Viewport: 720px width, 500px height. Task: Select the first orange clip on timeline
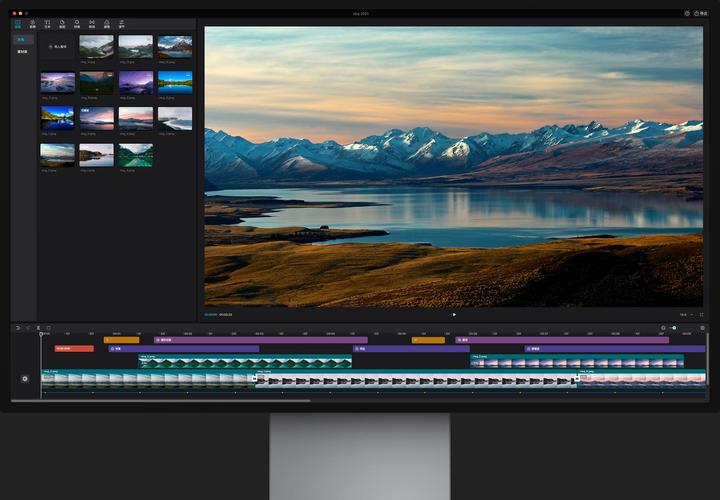(122, 340)
